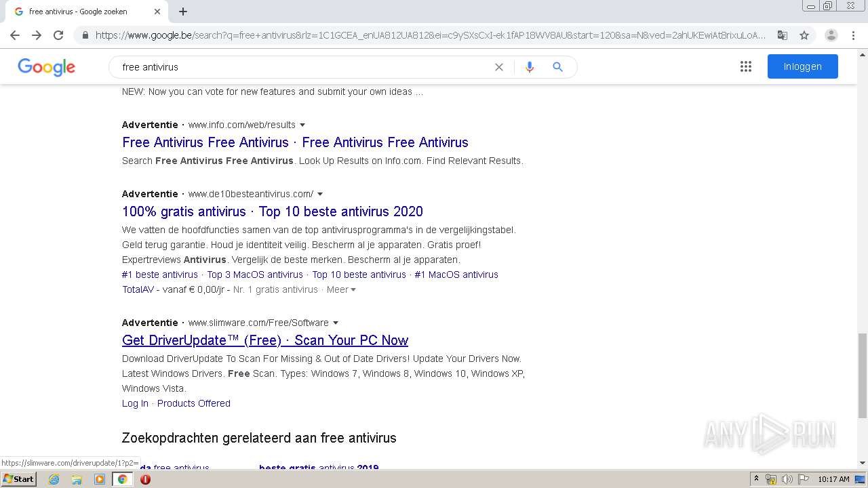Click the page vertical scrollbar thumb
Viewport: 868px width, 488px height.
click(862, 375)
